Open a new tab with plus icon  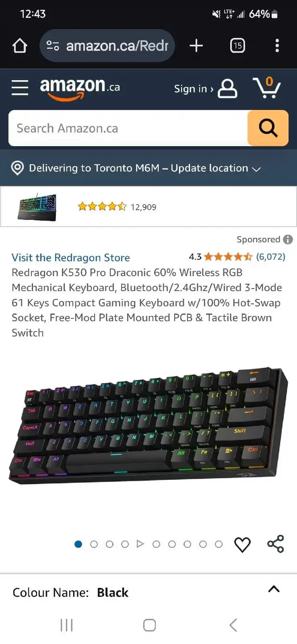click(x=196, y=45)
